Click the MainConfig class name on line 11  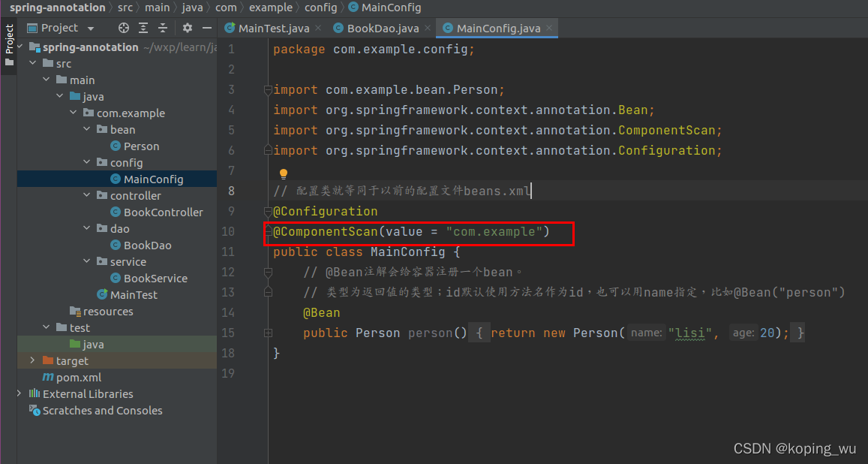(x=407, y=252)
